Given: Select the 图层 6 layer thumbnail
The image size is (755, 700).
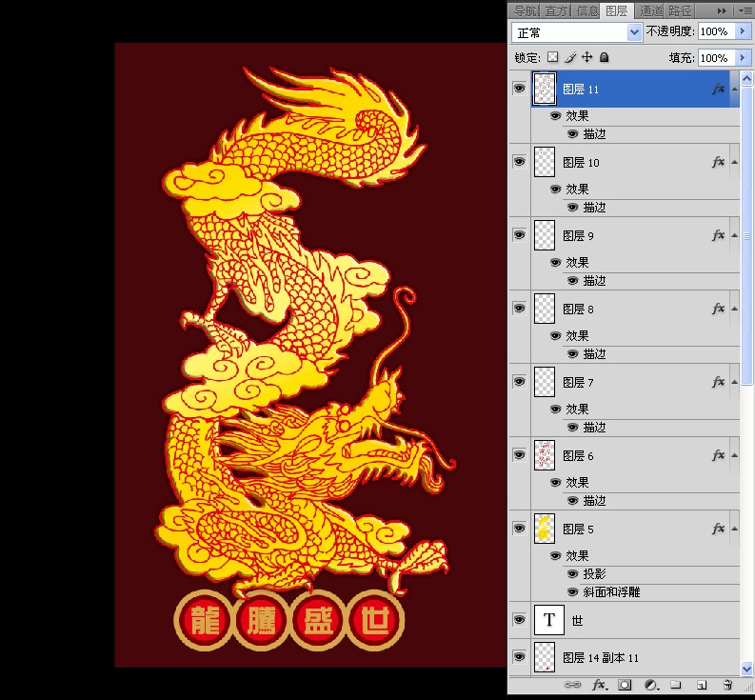Looking at the screenshot, I should [x=545, y=455].
